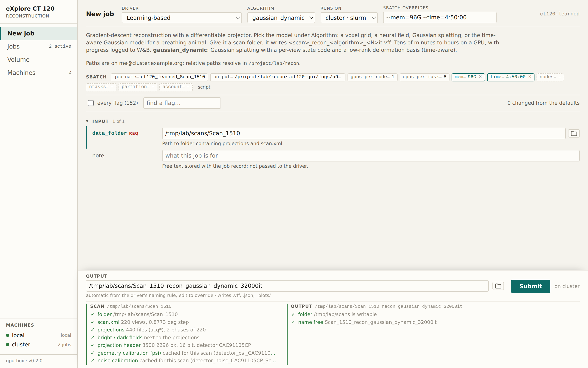Open the Runs on cluster slurm dropdown
588x368 pixels.
[x=349, y=18]
